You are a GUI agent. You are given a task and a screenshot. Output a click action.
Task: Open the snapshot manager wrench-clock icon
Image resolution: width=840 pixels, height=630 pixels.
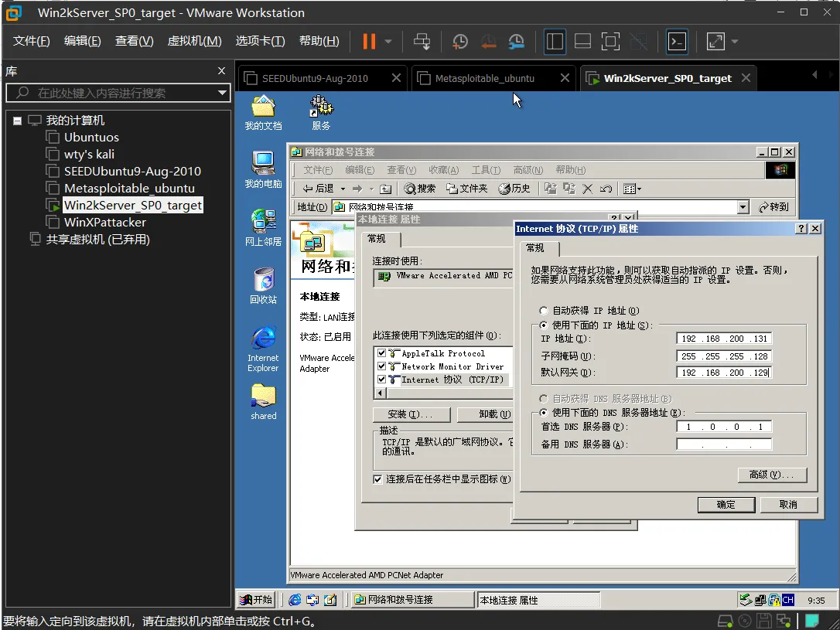pyautogui.click(x=517, y=41)
